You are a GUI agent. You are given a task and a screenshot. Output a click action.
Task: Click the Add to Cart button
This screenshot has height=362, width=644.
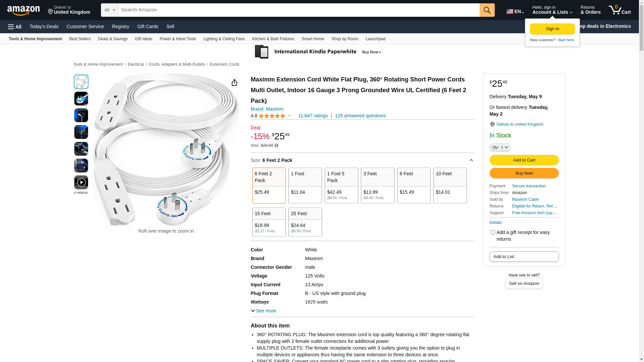pos(524,160)
